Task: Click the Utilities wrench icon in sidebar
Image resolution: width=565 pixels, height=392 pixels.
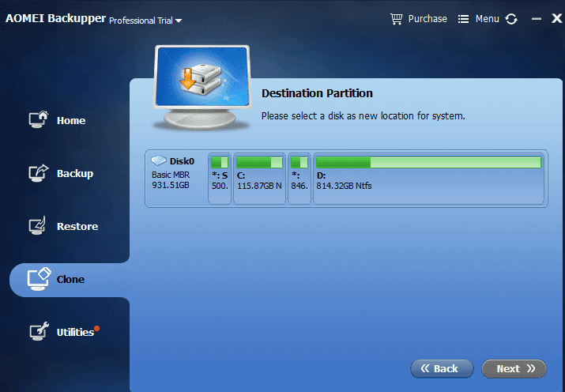Action: [39, 331]
